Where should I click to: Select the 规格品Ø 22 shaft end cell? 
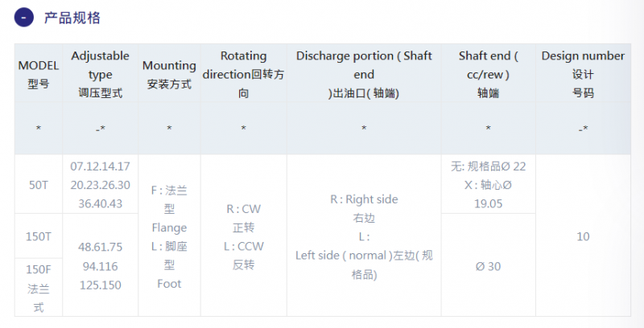point(489,185)
